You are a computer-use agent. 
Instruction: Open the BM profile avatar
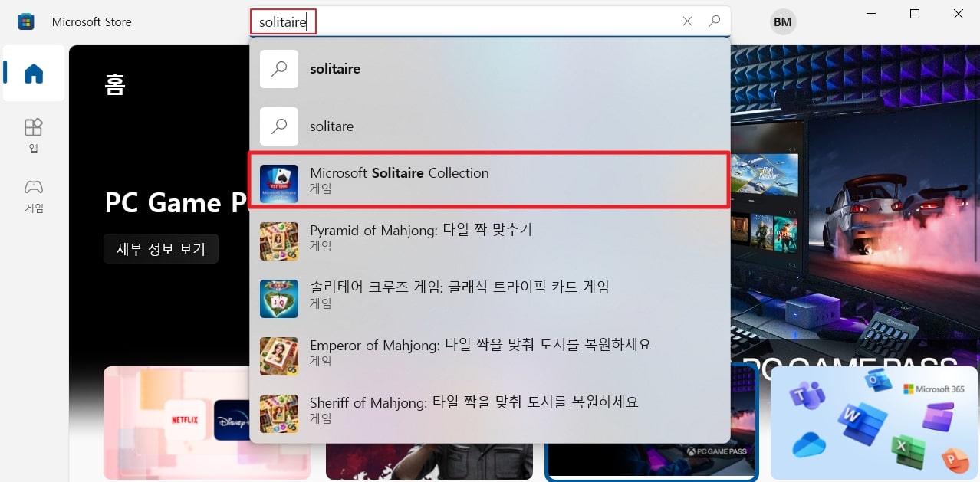(783, 22)
